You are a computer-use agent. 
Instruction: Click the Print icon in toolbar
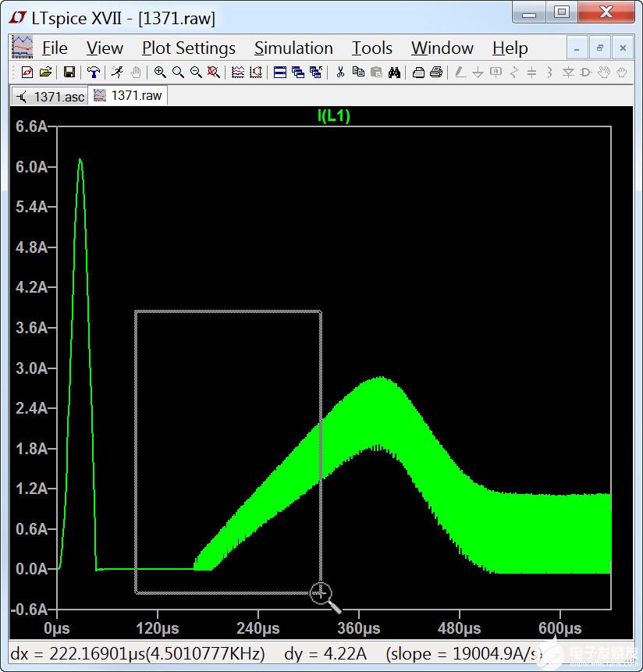[436, 73]
